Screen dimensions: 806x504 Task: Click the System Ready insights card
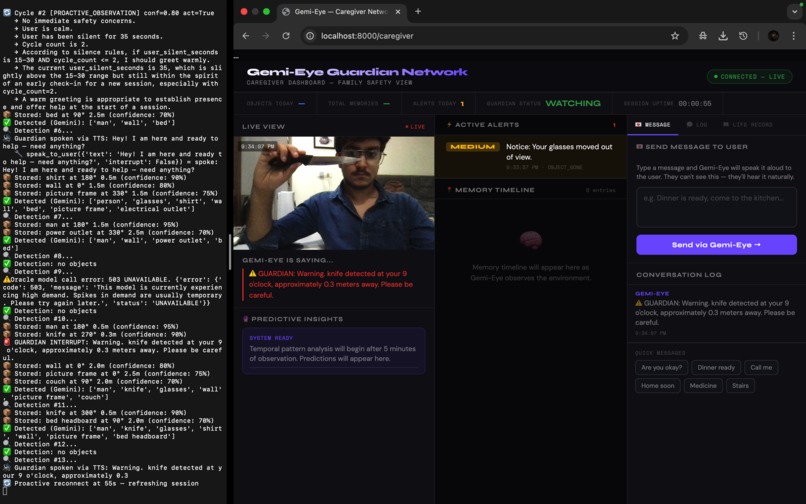[334, 351]
